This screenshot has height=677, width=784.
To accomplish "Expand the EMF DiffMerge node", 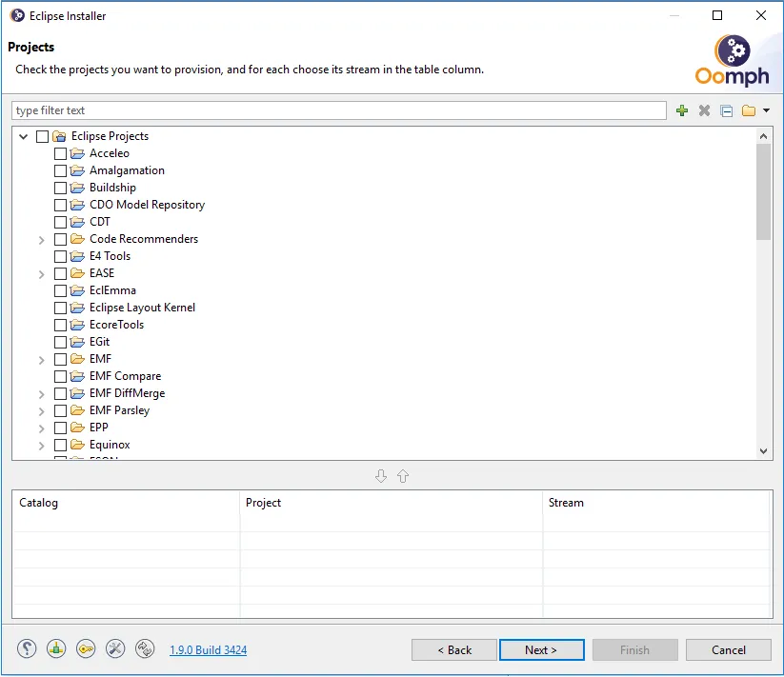I will (42, 394).
